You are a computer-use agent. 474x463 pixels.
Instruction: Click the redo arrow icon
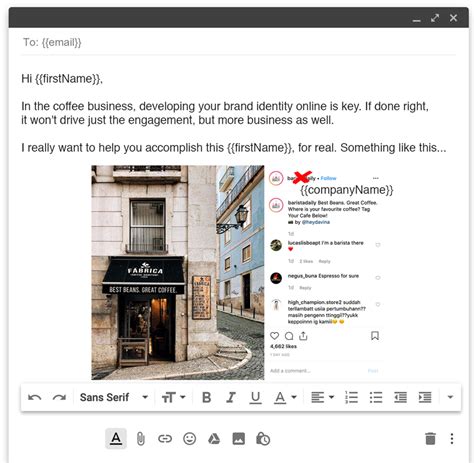[59, 397]
